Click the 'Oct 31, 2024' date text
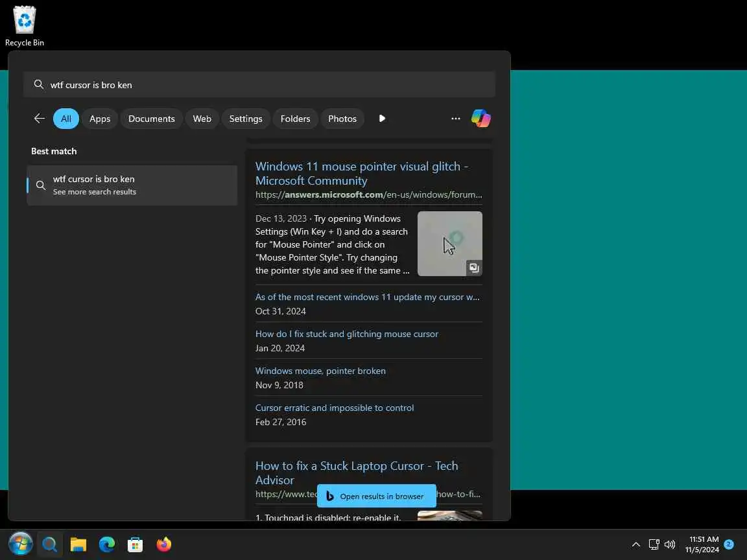Image resolution: width=747 pixels, height=560 pixels. [281, 311]
